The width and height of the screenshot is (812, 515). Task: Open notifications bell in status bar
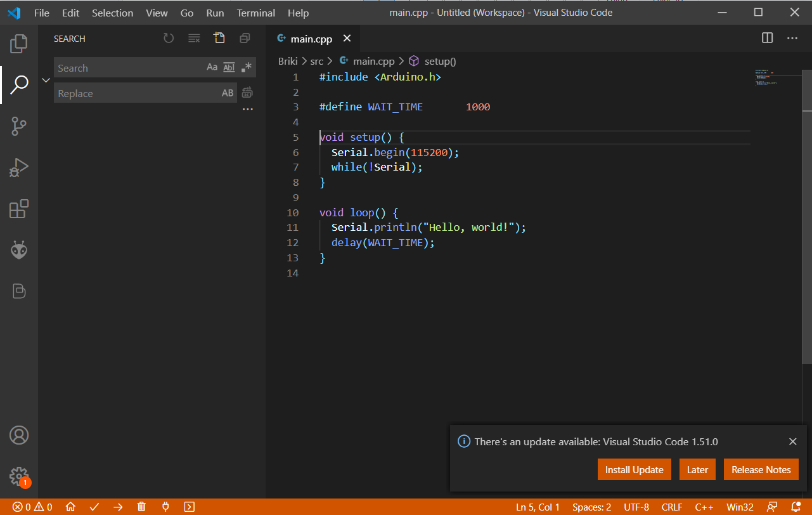[796, 507]
